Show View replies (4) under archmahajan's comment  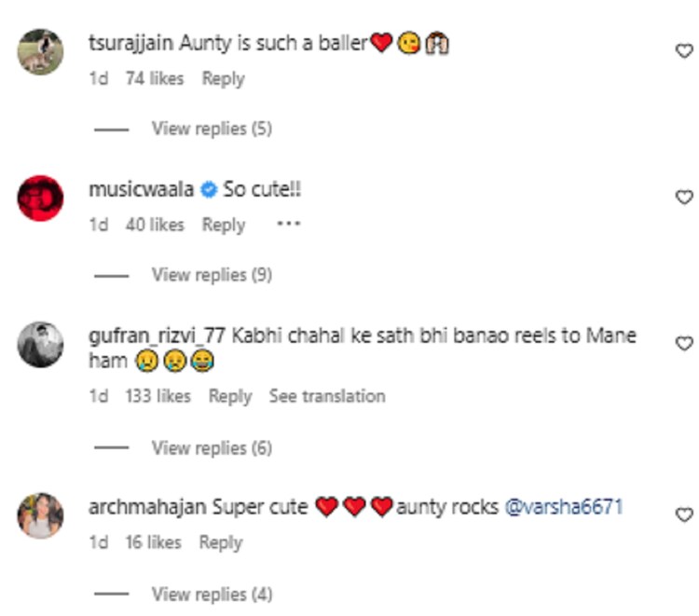(x=212, y=594)
